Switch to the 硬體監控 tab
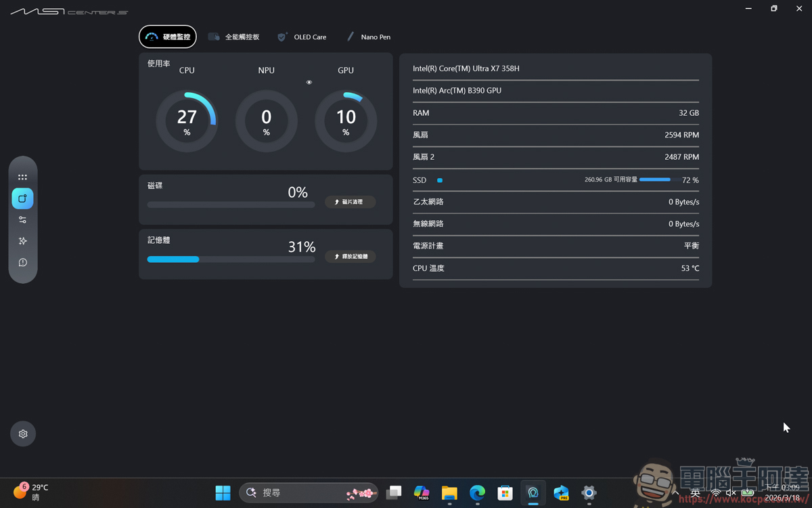This screenshot has height=508, width=812. coord(167,37)
